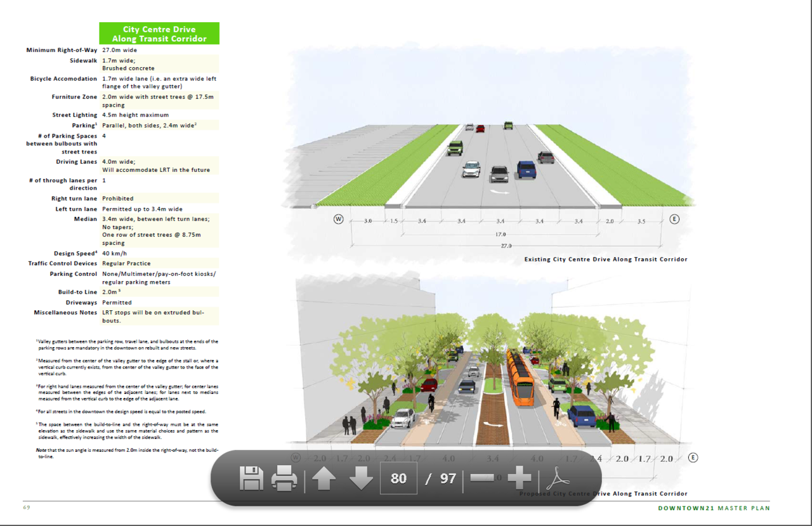Go to previous page with up arrow

point(324,478)
